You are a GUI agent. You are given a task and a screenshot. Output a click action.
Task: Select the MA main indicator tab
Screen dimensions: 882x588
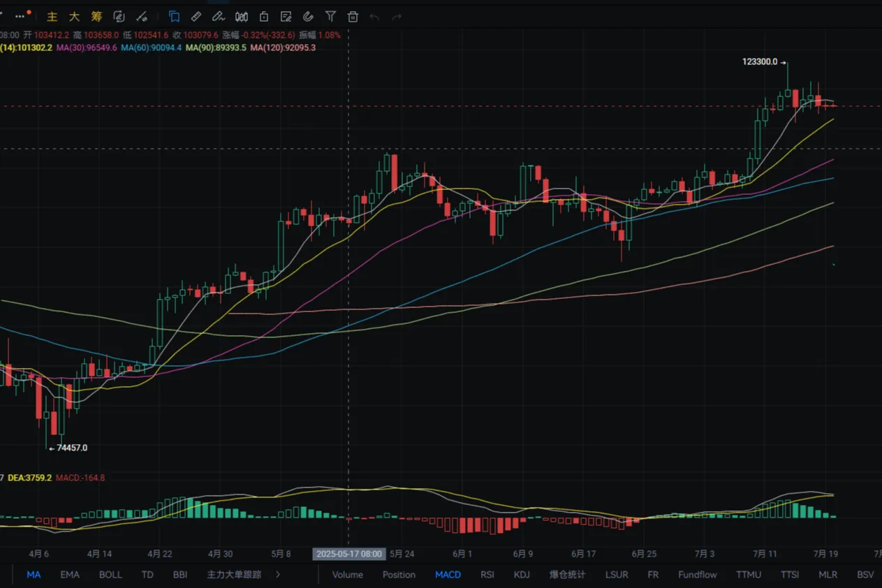[34, 575]
